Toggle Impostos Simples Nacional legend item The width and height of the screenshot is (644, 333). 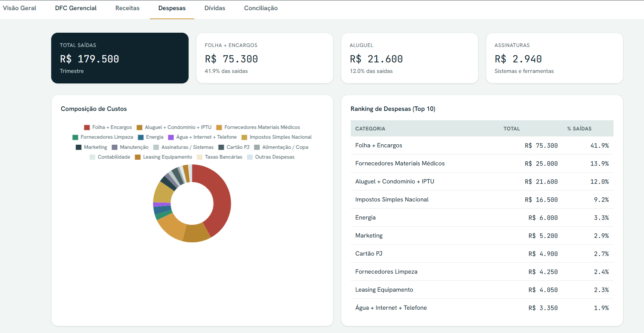[x=277, y=137]
